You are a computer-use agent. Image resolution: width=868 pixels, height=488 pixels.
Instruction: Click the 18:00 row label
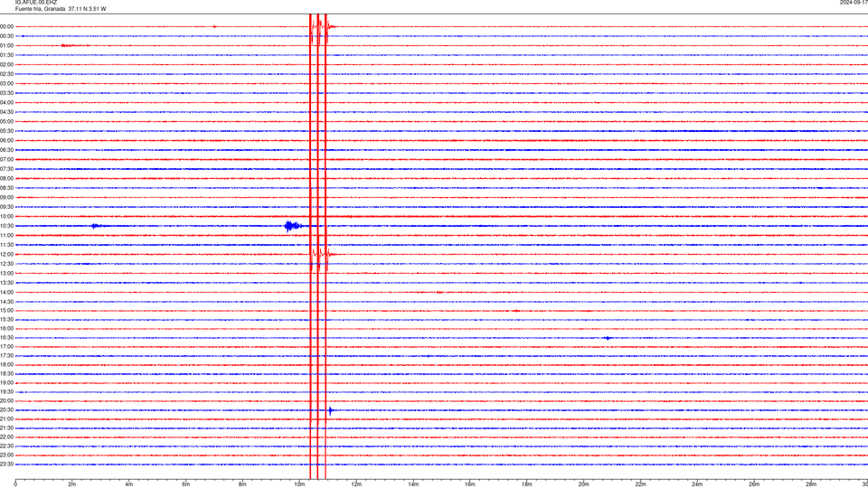pyautogui.click(x=7, y=364)
